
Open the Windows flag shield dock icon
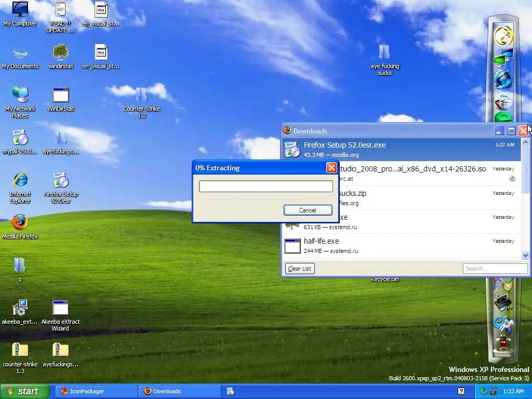point(503,283)
